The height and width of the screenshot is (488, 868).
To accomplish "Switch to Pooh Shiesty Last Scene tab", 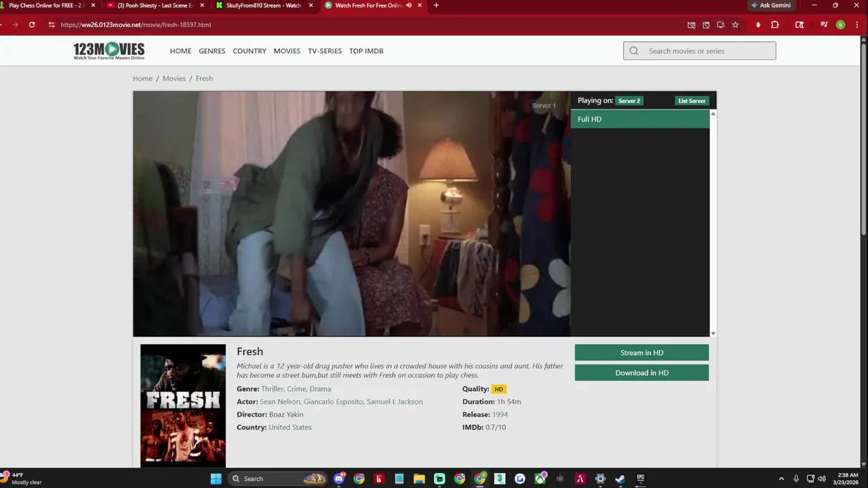I will (x=155, y=5).
